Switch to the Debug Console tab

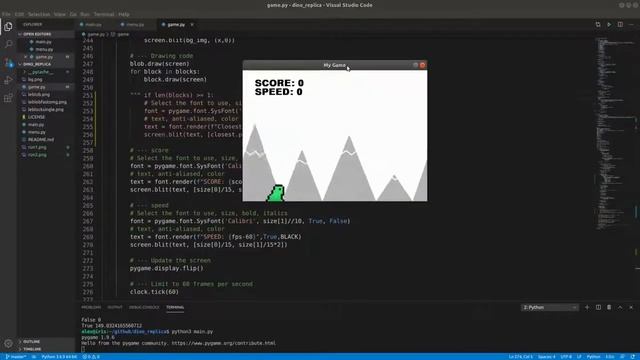pos(144,307)
